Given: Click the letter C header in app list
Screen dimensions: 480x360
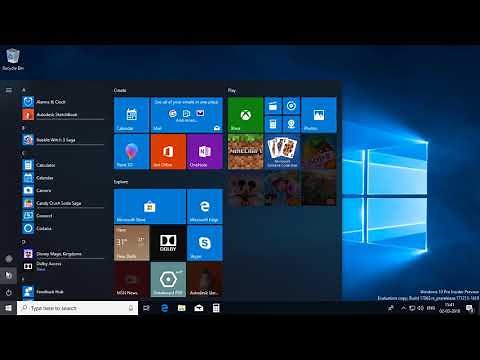Looking at the screenshot, I should pos(23,153).
